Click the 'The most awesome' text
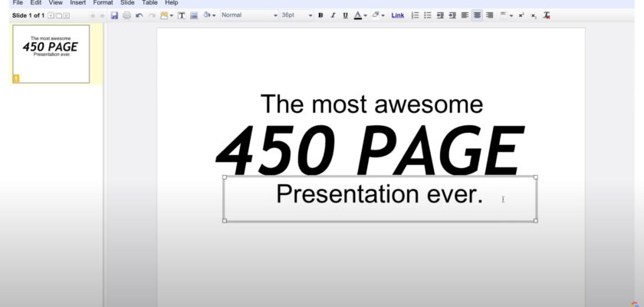Screen dimensions: 644x307 (372, 104)
